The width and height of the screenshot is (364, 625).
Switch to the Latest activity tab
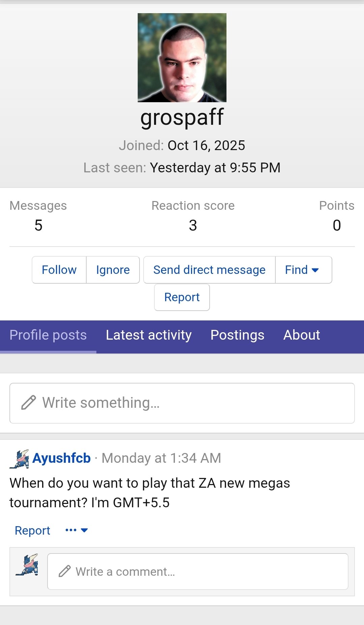(x=149, y=335)
